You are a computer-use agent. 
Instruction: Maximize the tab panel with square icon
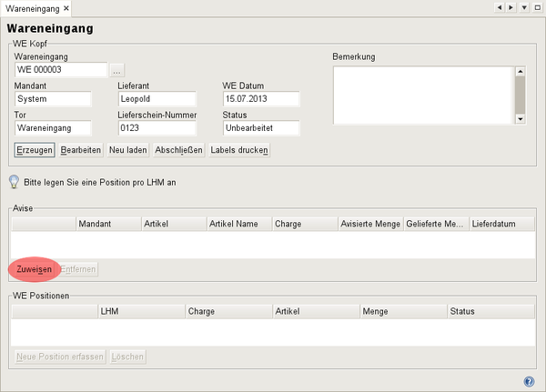point(537,7)
